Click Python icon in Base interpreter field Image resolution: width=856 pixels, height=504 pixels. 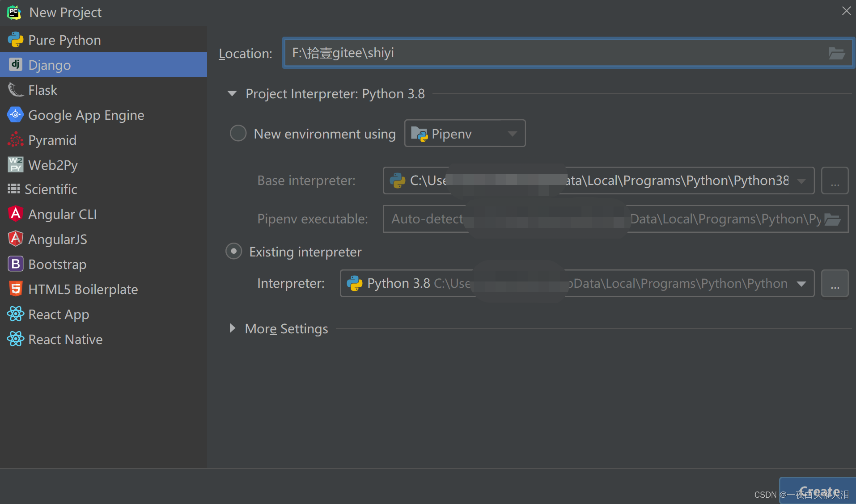(x=397, y=181)
